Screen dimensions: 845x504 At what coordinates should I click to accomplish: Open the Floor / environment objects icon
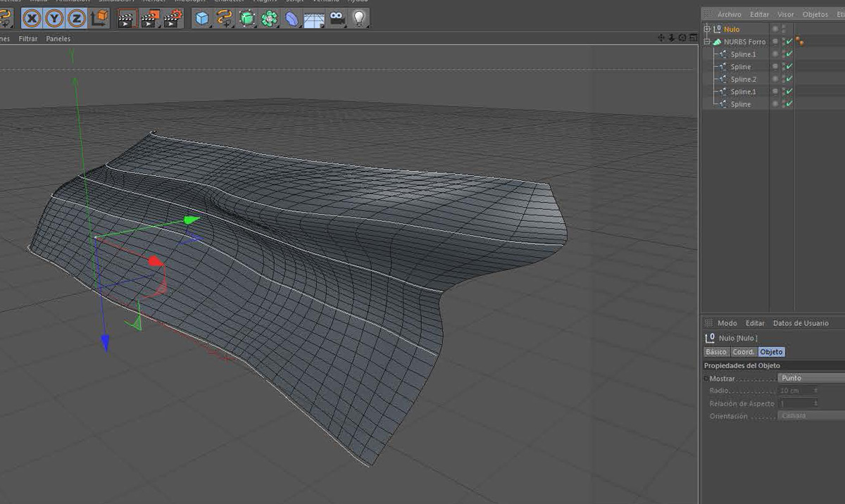point(314,19)
